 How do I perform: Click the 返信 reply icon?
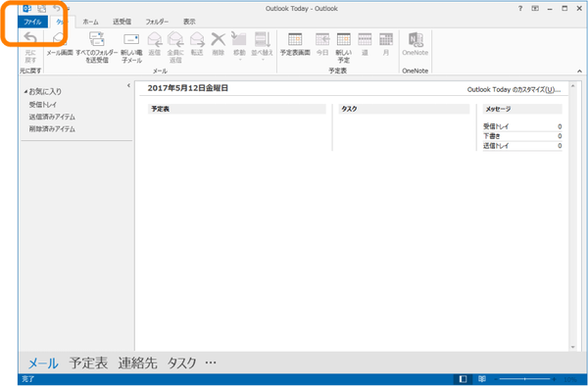coord(155,44)
